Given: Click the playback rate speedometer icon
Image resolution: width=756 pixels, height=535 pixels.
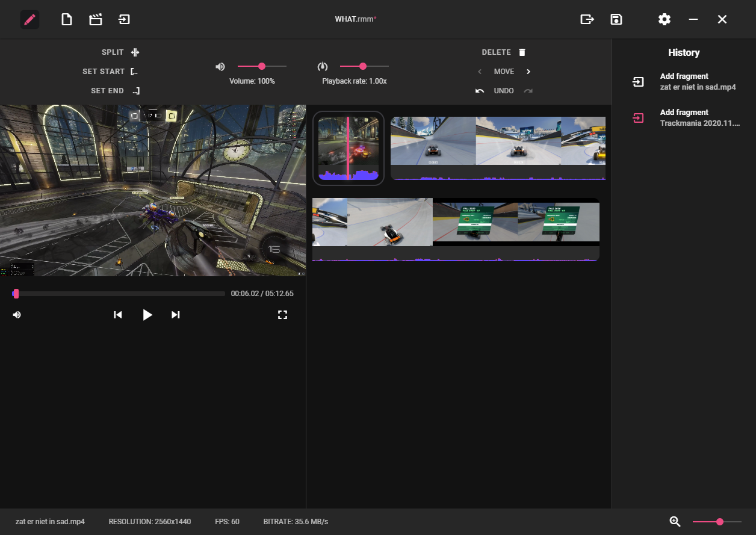Looking at the screenshot, I should click(323, 66).
